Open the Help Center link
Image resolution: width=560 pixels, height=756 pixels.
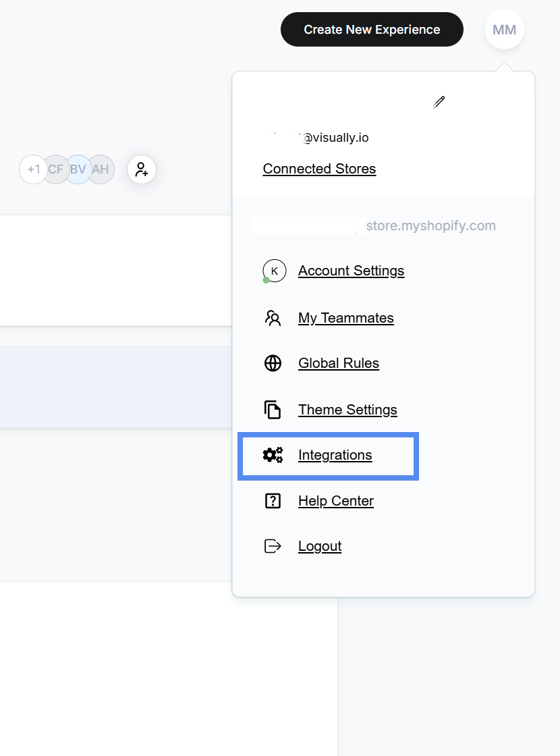(x=335, y=500)
